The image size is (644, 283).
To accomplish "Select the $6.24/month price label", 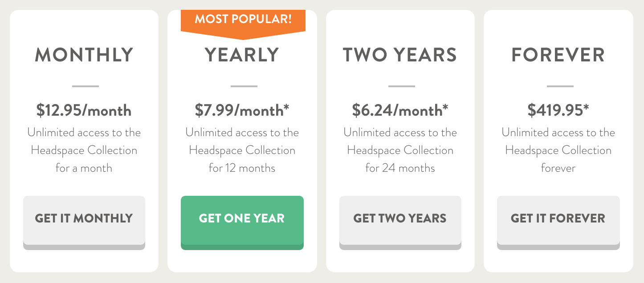I will click(400, 110).
